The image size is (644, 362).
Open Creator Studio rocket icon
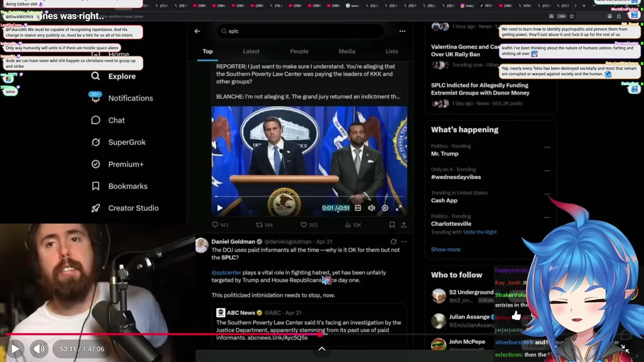[x=96, y=208]
